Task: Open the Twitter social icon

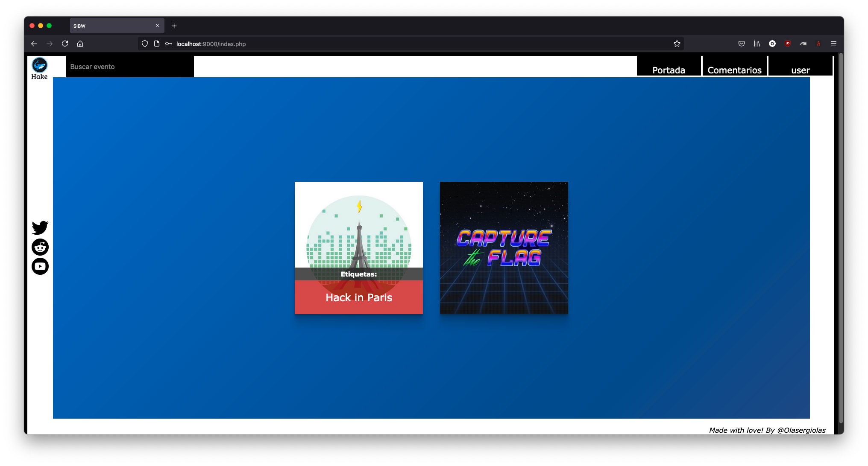Action: point(40,227)
